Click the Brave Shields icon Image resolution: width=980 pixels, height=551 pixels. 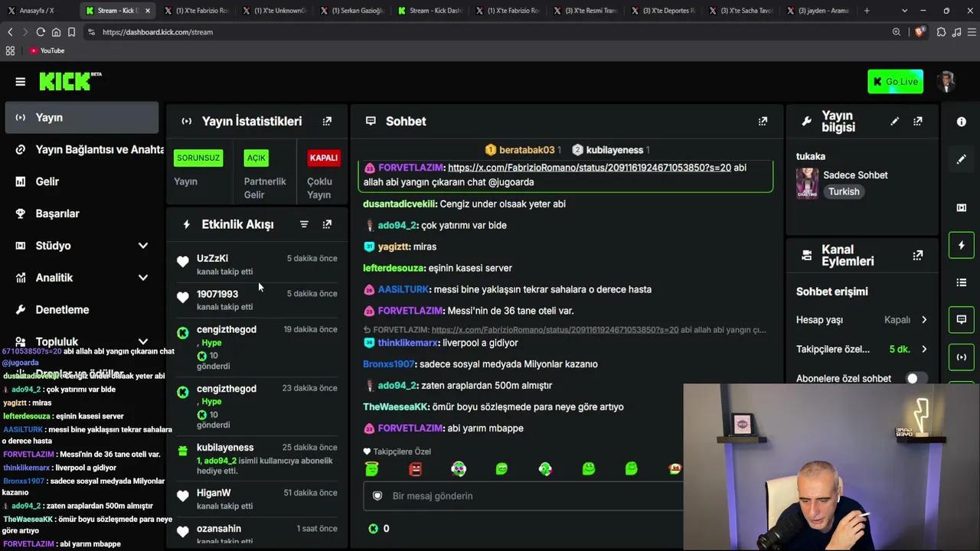919,32
